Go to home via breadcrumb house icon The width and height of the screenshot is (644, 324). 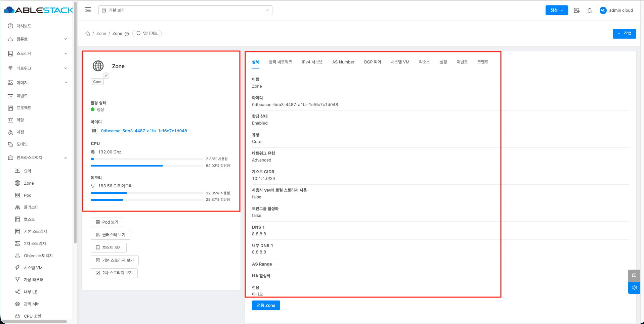coord(88,34)
